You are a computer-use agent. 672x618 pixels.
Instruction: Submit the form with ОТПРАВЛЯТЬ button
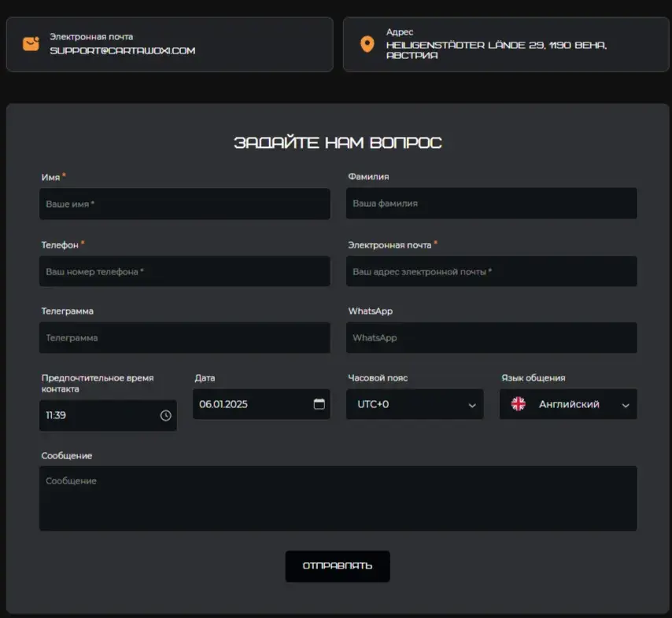[338, 566]
